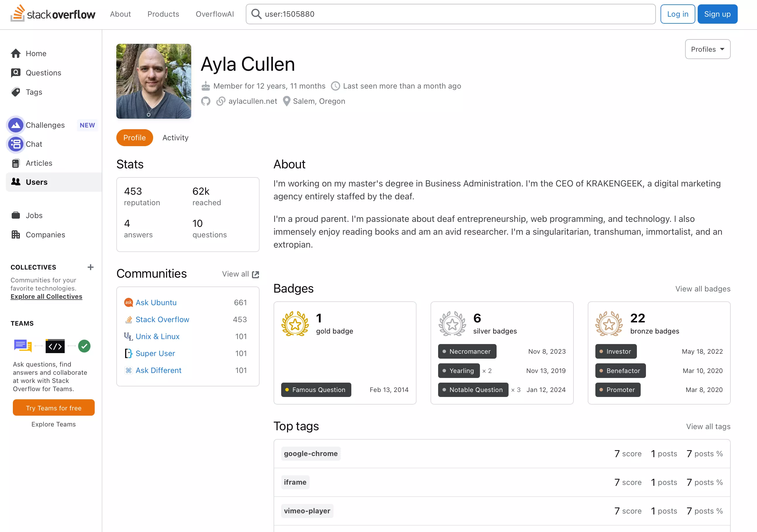
Task: Click the user profile photo
Action: [x=154, y=81]
